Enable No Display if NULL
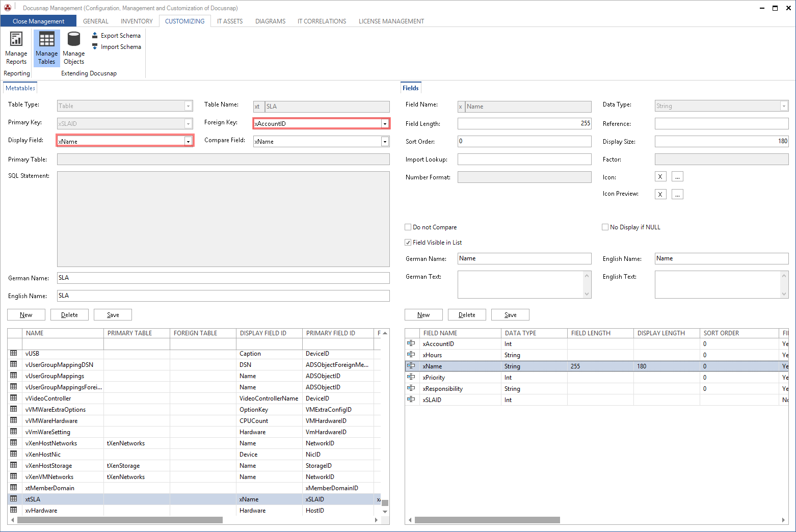Screen dimensions: 796x532 coord(605,227)
